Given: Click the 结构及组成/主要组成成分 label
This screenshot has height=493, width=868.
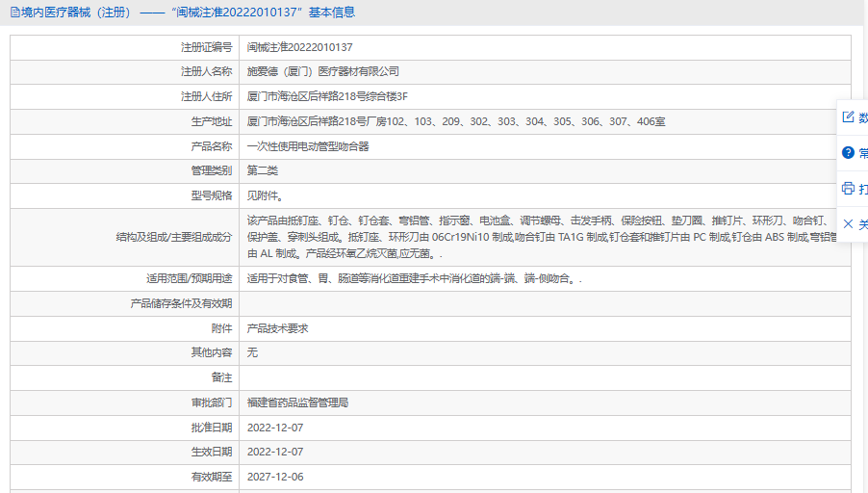Looking at the screenshot, I should coord(174,237).
